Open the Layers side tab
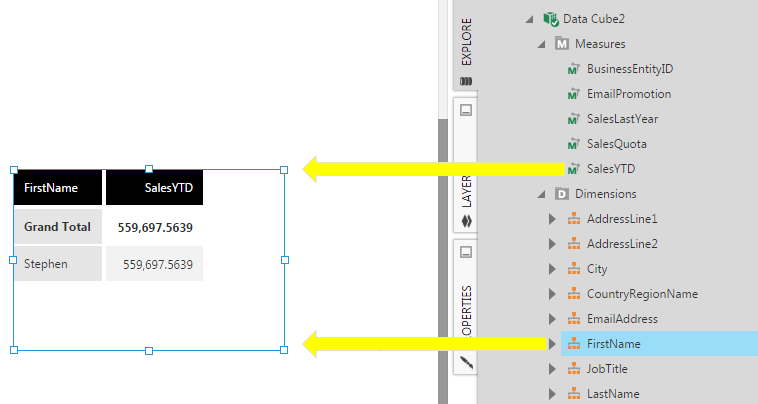This screenshot has width=758, height=404. pos(466,164)
